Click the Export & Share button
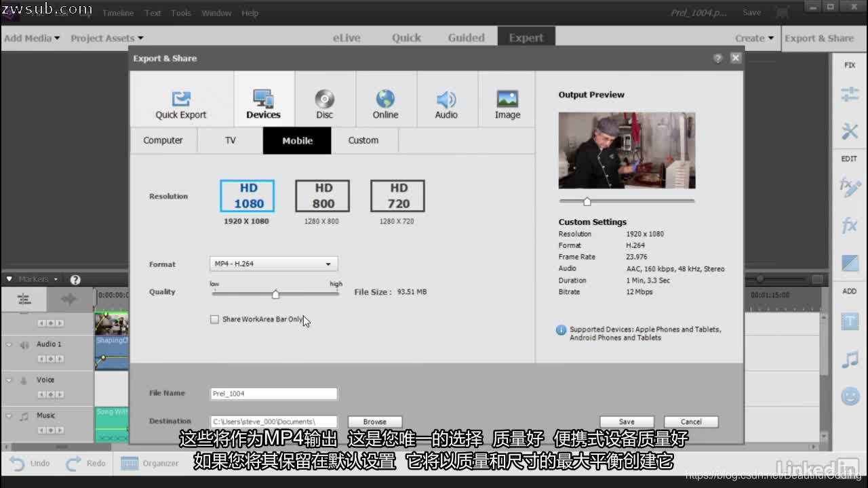 pos(819,38)
